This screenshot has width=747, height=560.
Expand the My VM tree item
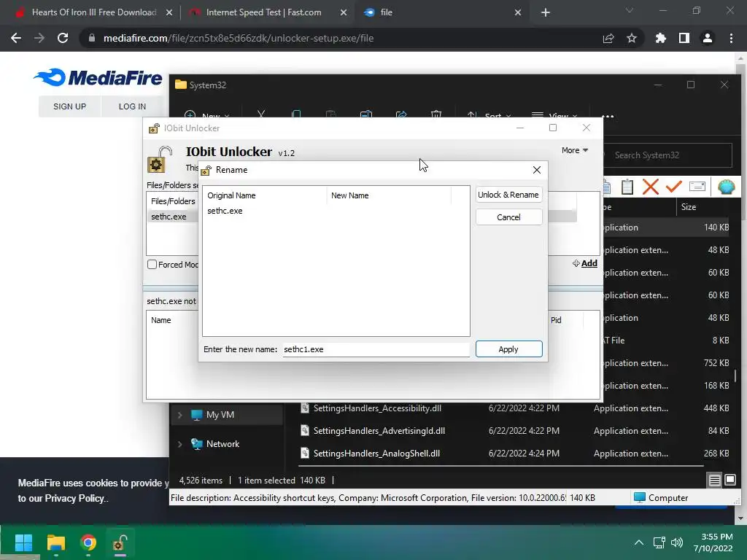click(x=179, y=415)
